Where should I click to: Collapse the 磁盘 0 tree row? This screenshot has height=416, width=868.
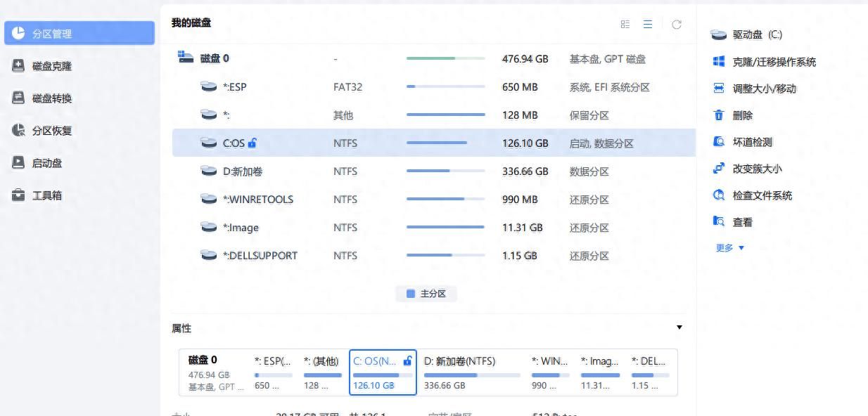coord(185,58)
